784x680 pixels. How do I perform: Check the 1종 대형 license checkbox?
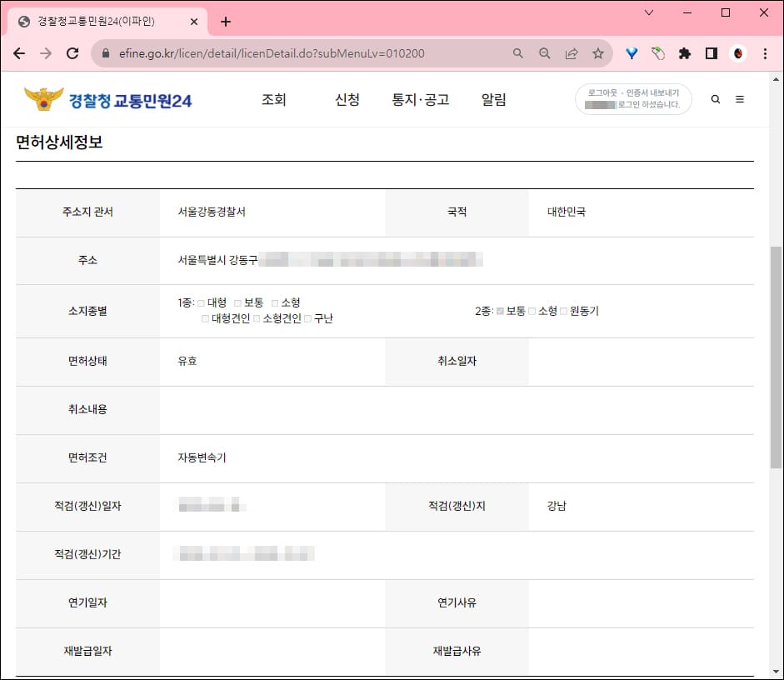click(201, 302)
